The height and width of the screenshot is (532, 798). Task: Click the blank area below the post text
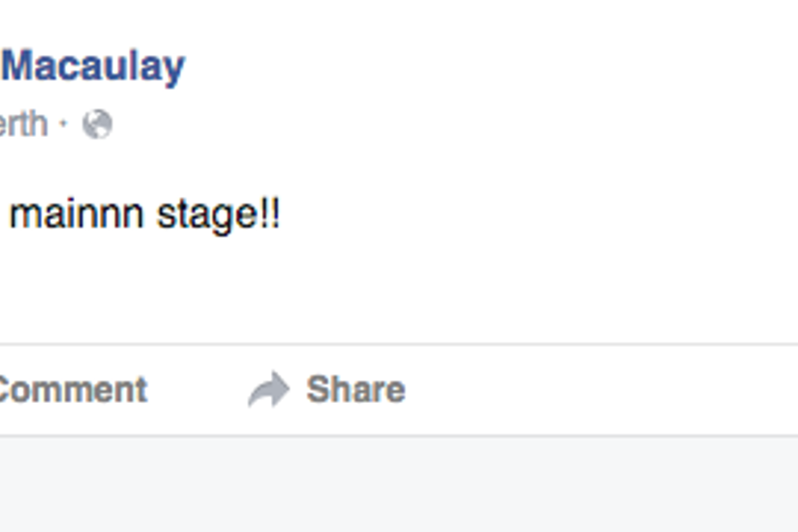322,290
